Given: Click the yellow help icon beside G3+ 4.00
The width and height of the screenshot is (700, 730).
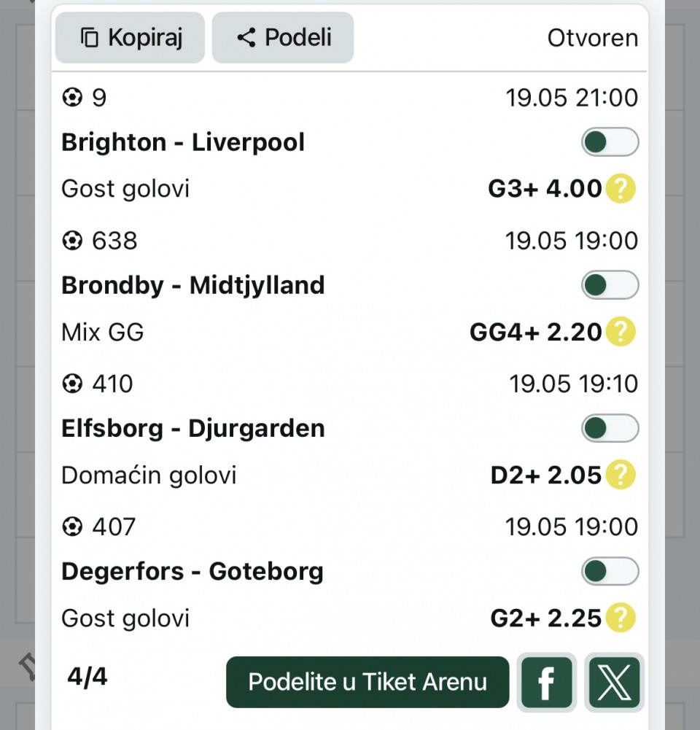Looking at the screenshot, I should [621, 189].
